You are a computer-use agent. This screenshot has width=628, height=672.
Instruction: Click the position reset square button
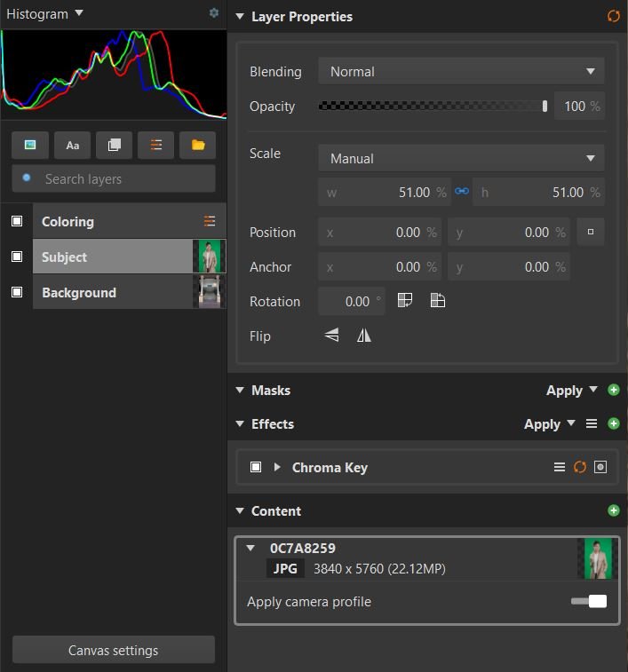click(591, 232)
